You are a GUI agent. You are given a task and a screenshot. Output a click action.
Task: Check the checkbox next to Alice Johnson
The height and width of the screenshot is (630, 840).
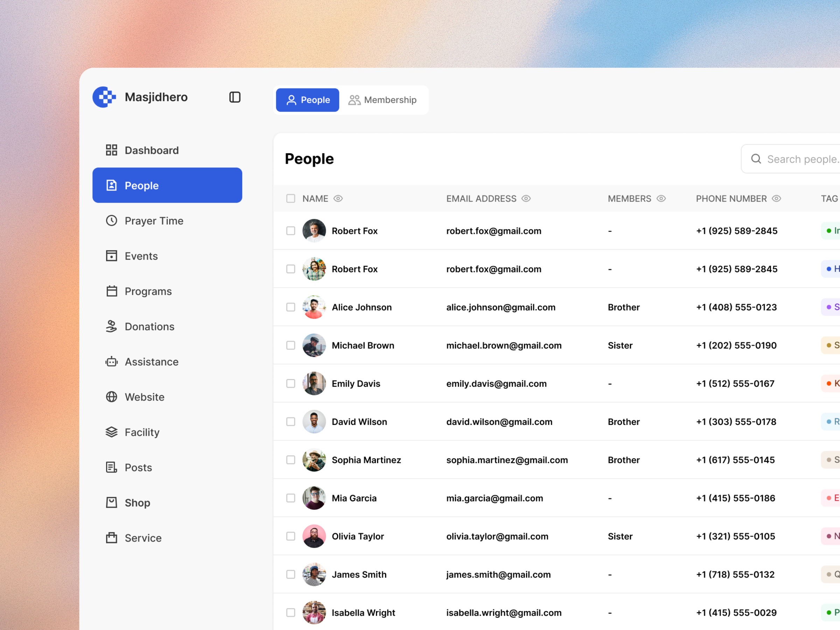coord(290,307)
